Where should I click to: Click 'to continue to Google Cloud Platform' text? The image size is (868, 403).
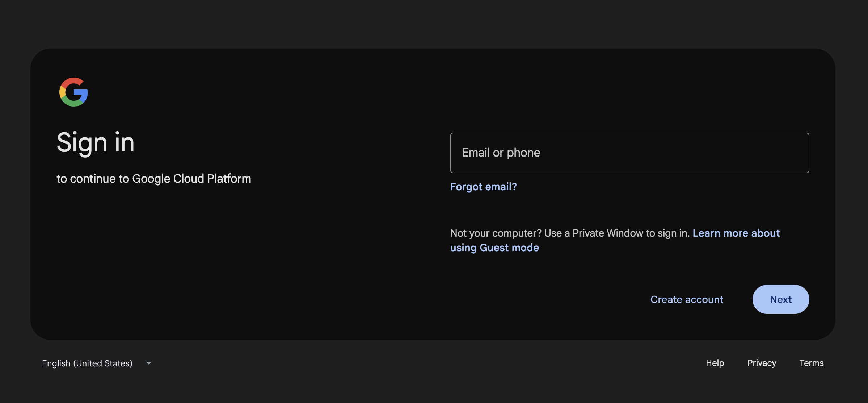(x=154, y=179)
